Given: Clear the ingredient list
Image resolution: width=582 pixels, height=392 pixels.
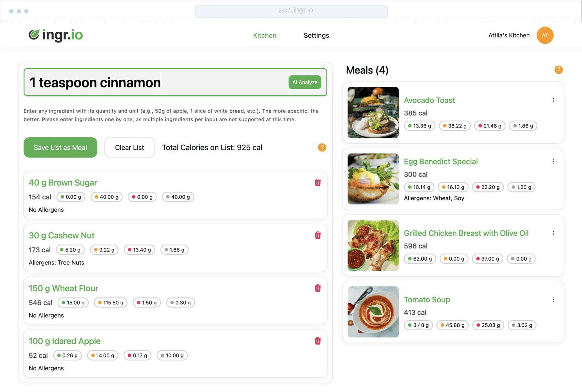Looking at the screenshot, I should pyautogui.click(x=129, y=147).
